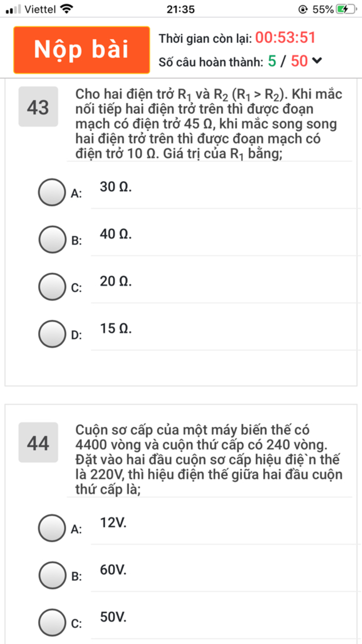Select answer C for question 44
Screen dimensions: 362x644
tap(52, 622)
